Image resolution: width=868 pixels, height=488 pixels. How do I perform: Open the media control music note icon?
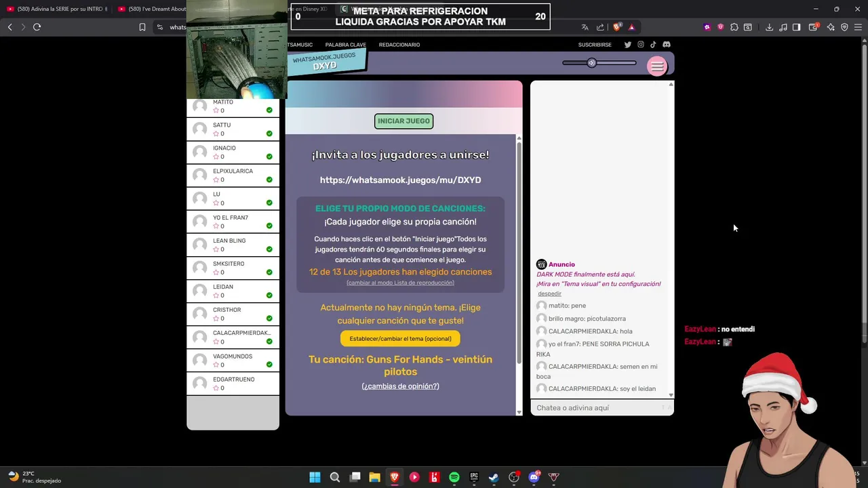783,27
